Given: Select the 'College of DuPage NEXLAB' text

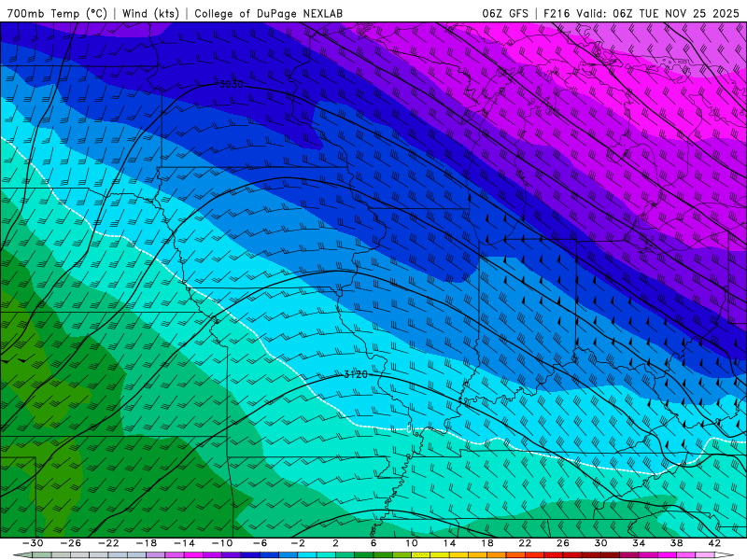Looking at the screenshot, I should pos(268,13).
